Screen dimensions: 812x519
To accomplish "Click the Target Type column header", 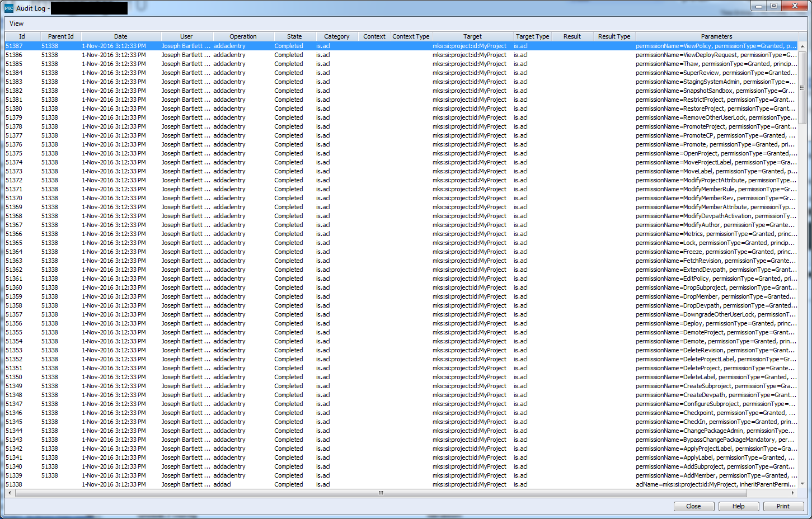I will (533, 36).
